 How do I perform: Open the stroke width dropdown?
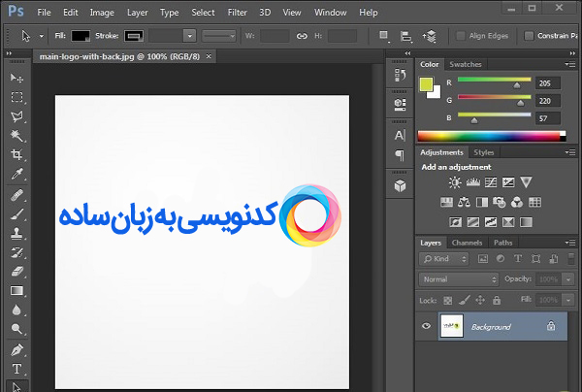pos(190,36)
